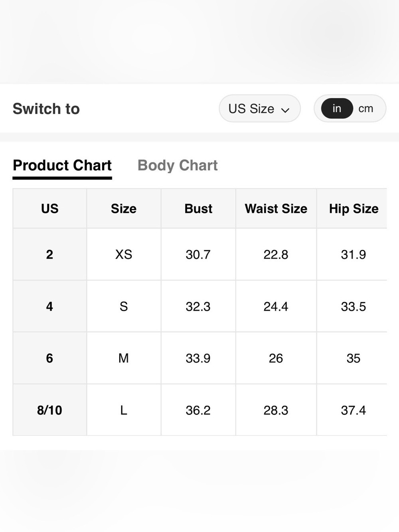Select the US size 4 row
The width and height of the screenshot is (399, 532).
(200, 306)
